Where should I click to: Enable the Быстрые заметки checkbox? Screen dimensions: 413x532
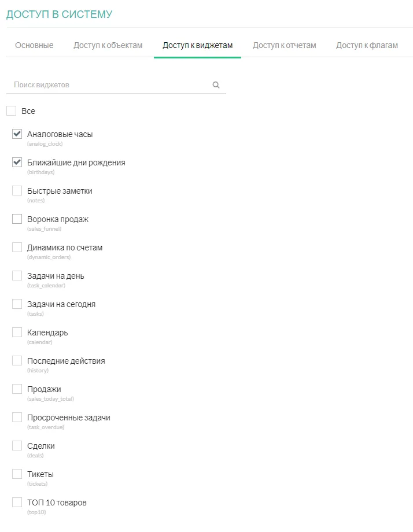(x=17, y=191)
